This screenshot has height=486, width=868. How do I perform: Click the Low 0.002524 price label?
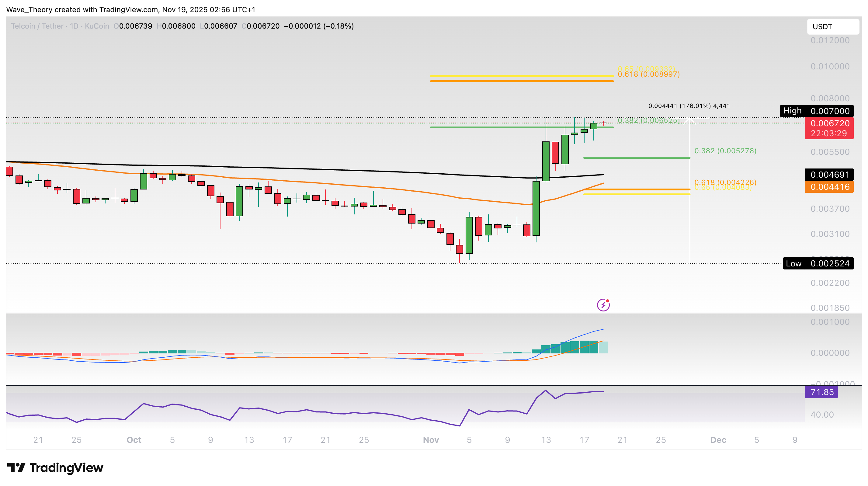click(818, 264)
